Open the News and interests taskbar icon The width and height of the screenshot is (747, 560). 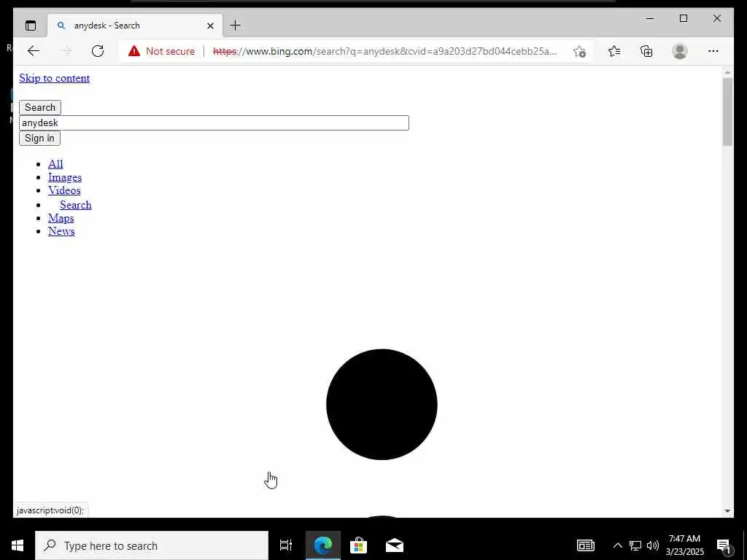click(586, 545)
